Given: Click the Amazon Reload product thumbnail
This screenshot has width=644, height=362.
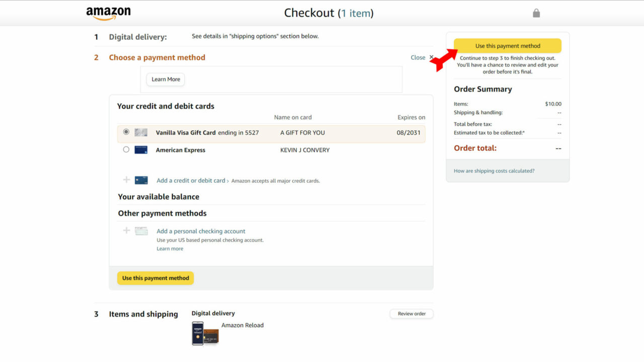Looking at the screenshot, I should tap(204, 333).
